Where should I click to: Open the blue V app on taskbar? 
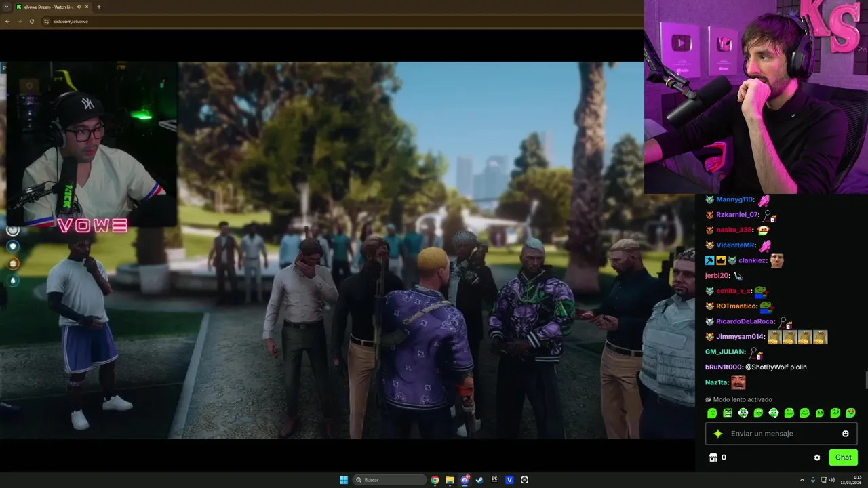[x=509, y=480]
